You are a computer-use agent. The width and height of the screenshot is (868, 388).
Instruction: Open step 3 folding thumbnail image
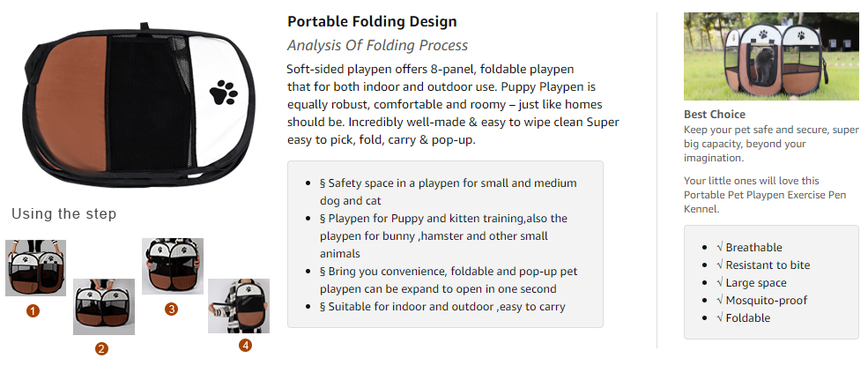tap(172, 266)
